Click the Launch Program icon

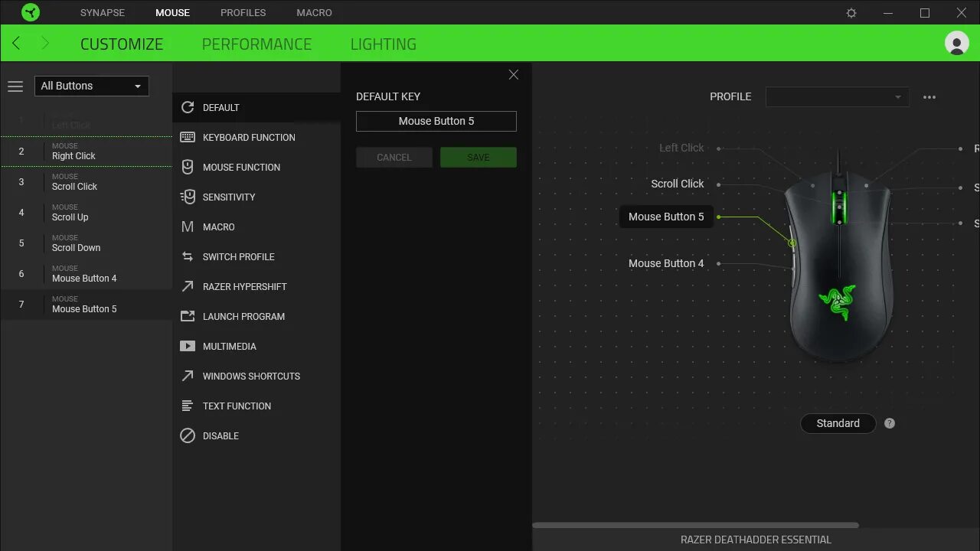pyautogui.click(x=188, y=316)
